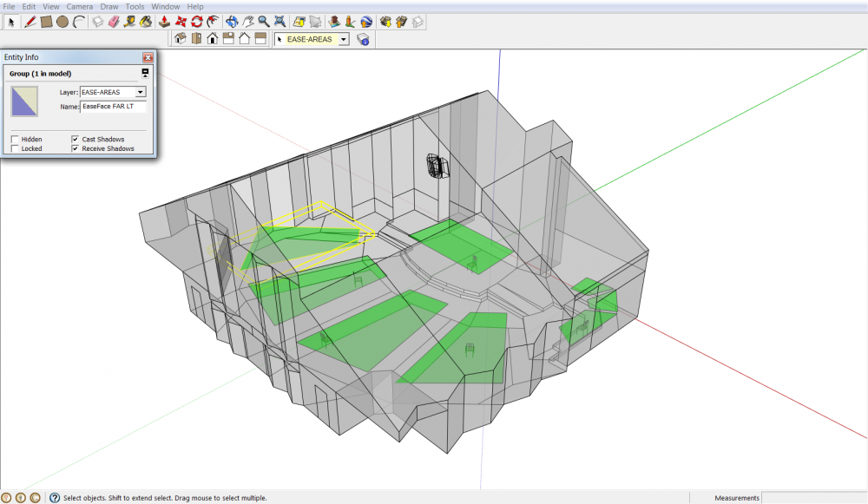Viewport: 868px width, 504px height.
Task: Select the Paint Bucket tool
Action: click(x=146, y=23)
